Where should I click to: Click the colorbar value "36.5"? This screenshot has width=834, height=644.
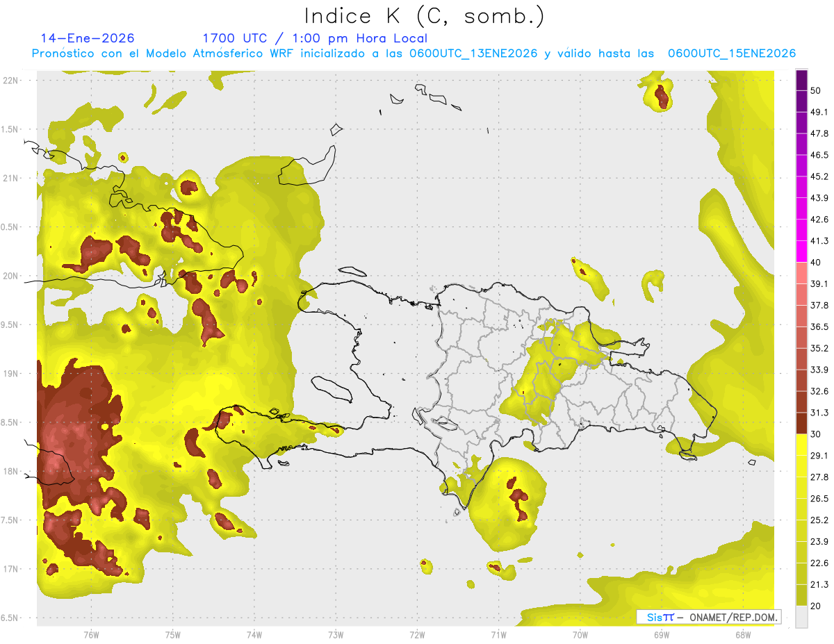[819, 327]
